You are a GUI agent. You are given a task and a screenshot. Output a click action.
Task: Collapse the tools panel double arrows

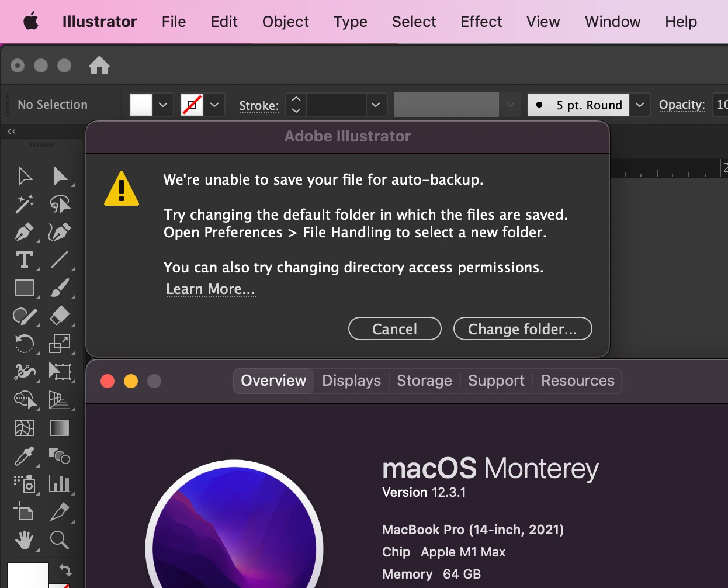pos(12,132)
